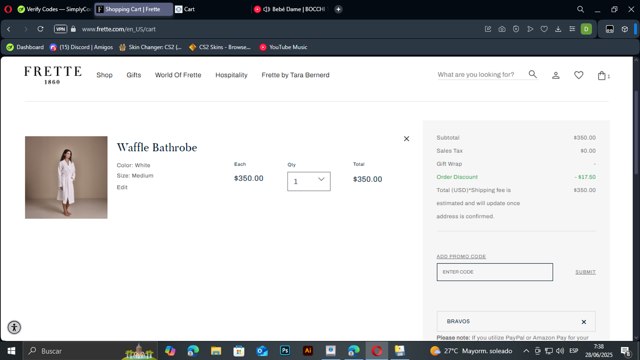Open Photoshop from the taskbar
This screenshot has height=360, width=640.
[285, 351]
